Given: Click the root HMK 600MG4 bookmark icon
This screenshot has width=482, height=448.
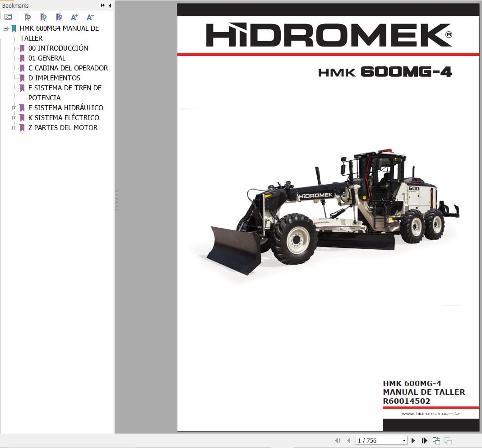Looking at the screenshot, I should [14, 28].
